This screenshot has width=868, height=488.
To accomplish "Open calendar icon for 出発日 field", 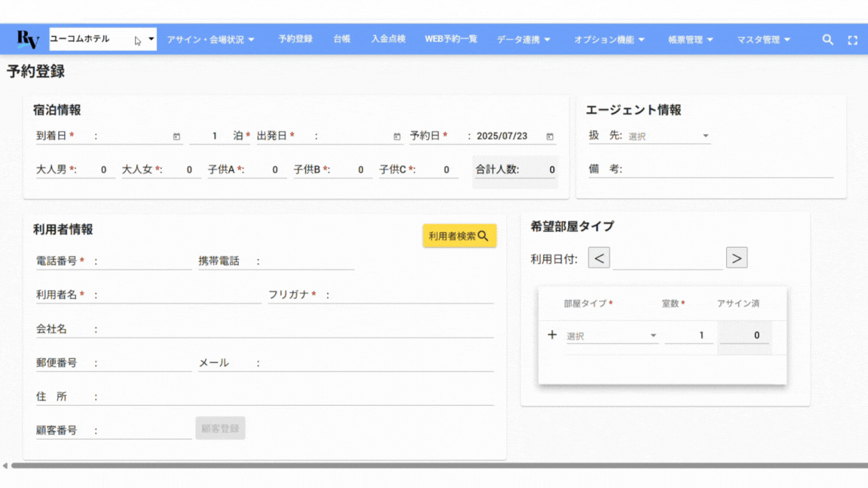I will click(x=397, y=136).
